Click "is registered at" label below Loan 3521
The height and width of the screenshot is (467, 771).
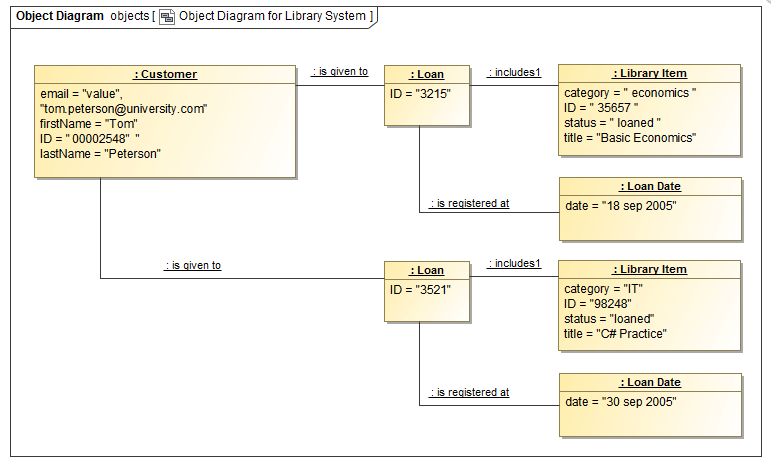click(x=469, y=392)
